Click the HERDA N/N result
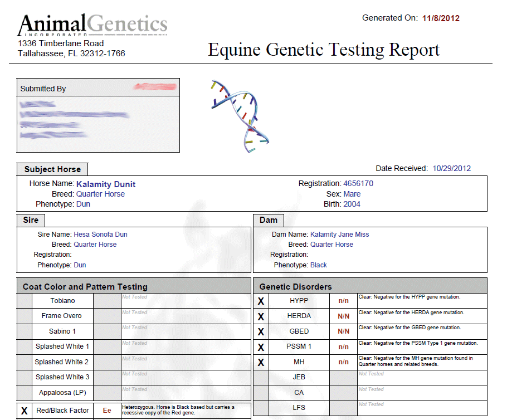 (x=343, y=316)
